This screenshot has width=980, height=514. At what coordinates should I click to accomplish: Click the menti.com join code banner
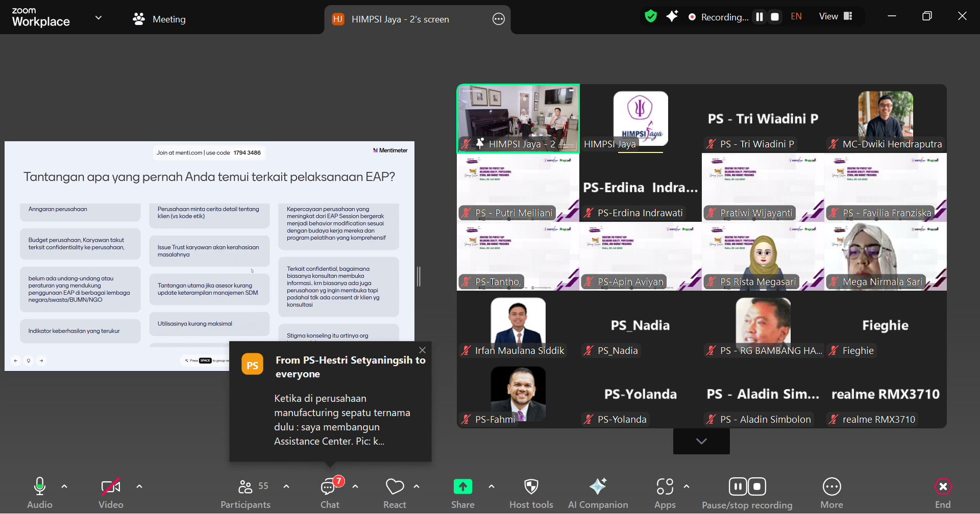(209, 153)
